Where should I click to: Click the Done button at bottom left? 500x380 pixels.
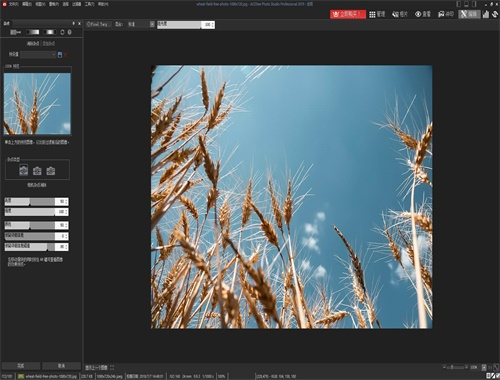pyautogui.click(x=21, y=366)
